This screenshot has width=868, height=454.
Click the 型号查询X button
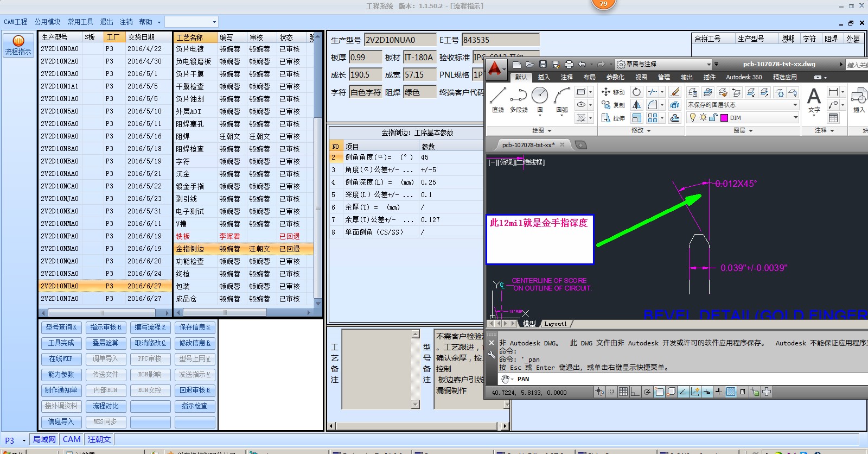(61, 327)
